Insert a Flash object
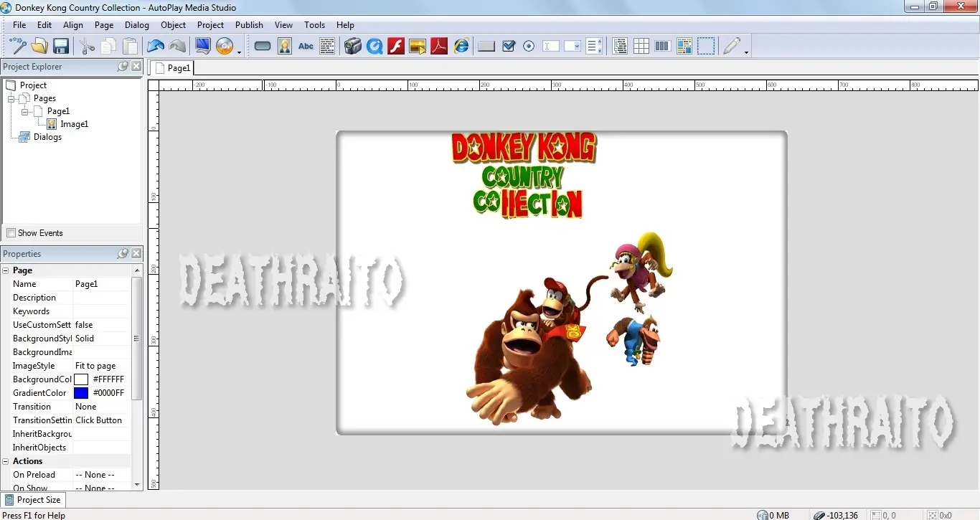This screenshot has height=520, width=980. click(x=396, y=47)
